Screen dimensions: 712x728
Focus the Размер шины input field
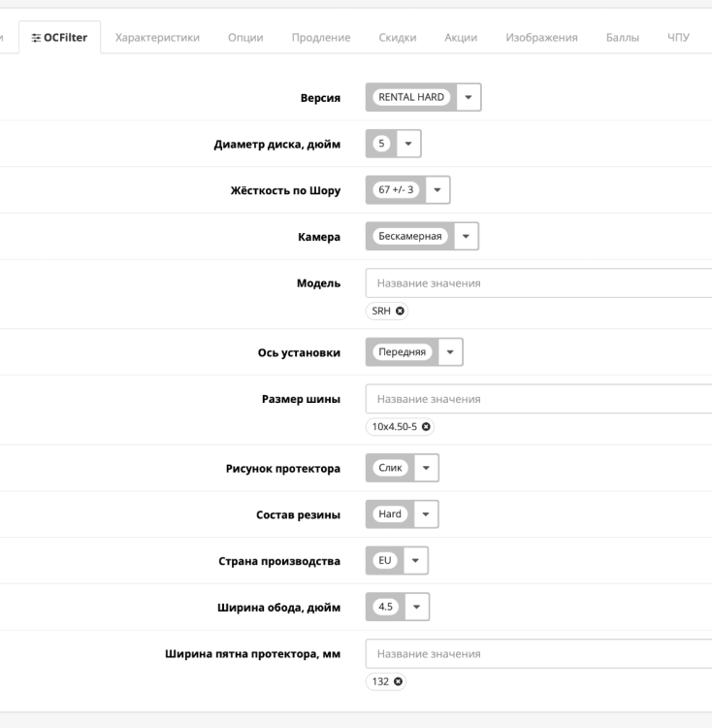(538, 399)
